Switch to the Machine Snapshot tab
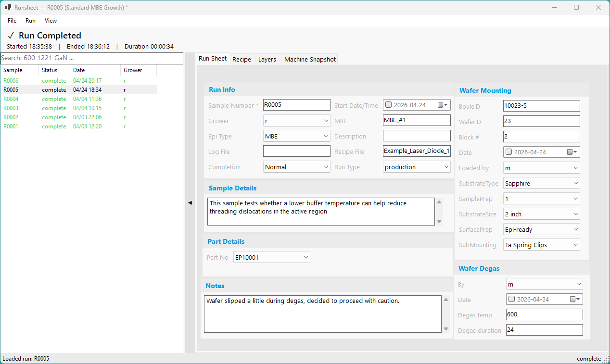 click(x=310, y=59)
